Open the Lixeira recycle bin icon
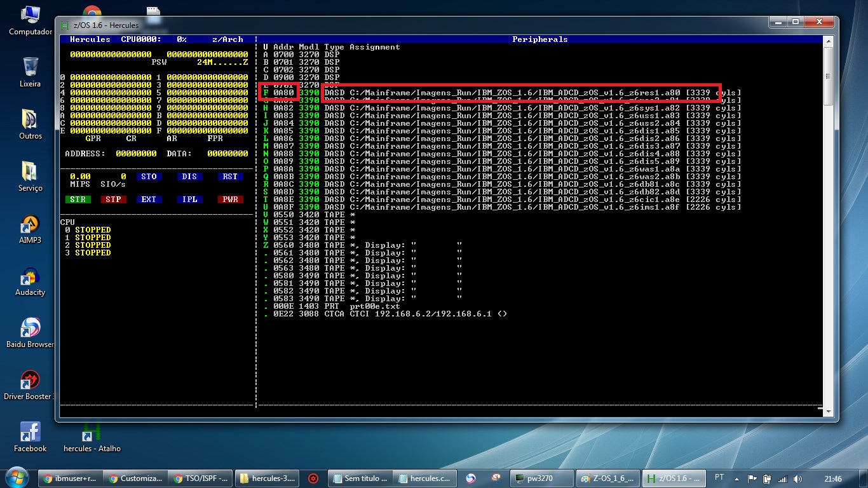Viewport: 868px width, 488px height. (x=30, y=72)
